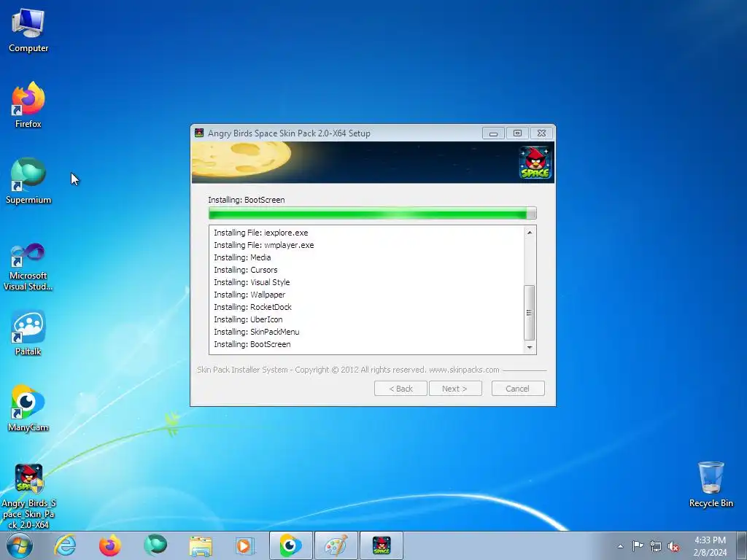Select the Angry_Birds_Space_Skin_Pack installer desktop icon
This screenshot has width=747, height=560.
pos(28,496)
